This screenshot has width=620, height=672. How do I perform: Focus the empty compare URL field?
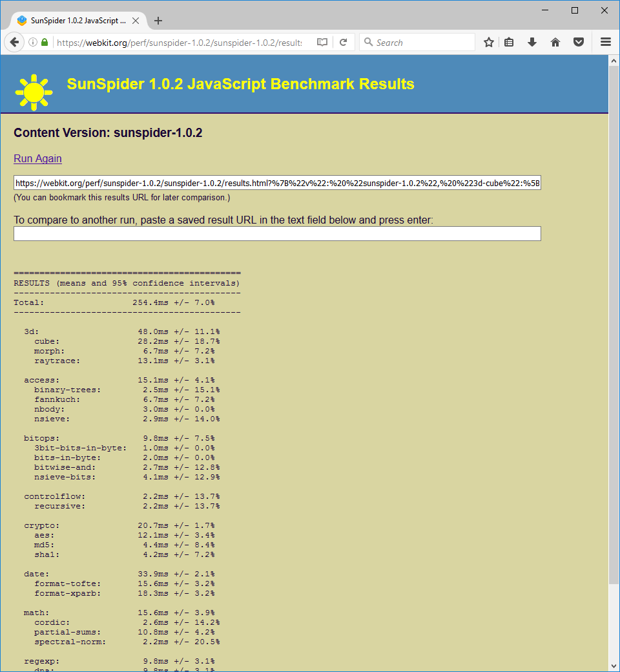coord(277,233)
